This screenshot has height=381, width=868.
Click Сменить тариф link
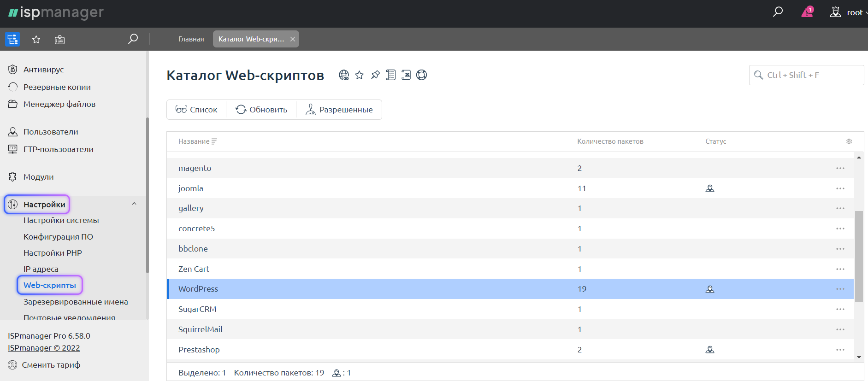coord(51,365)
